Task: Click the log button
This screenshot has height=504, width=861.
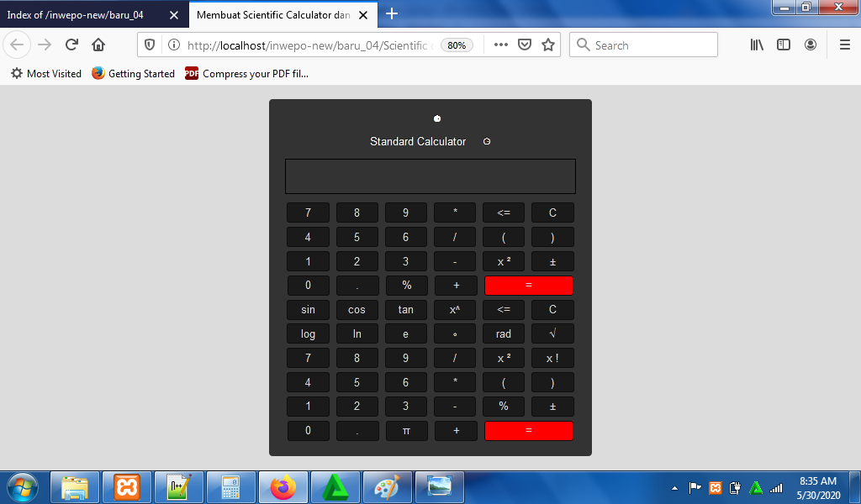Action: [x=308, y=334]
